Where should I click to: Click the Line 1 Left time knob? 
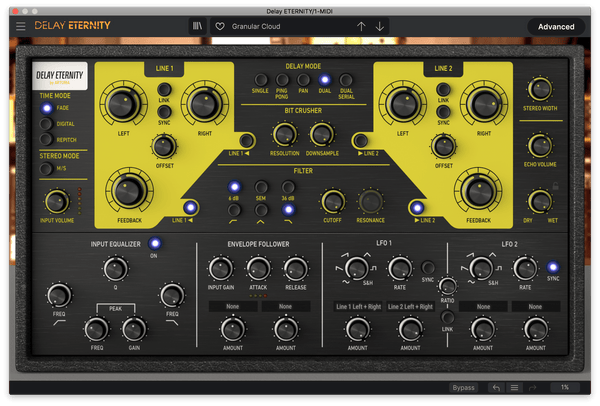tap(123, 104)
